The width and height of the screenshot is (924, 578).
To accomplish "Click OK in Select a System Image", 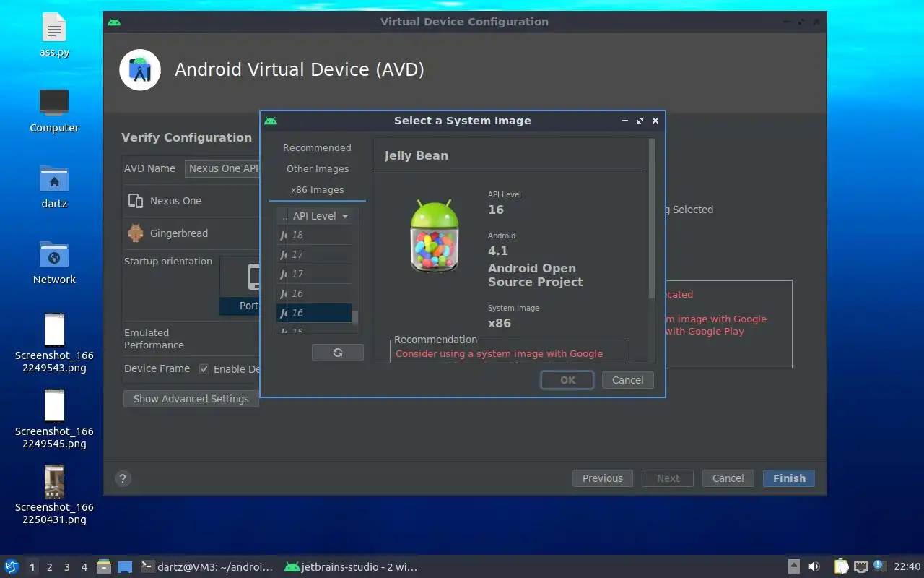I will 567,380.
